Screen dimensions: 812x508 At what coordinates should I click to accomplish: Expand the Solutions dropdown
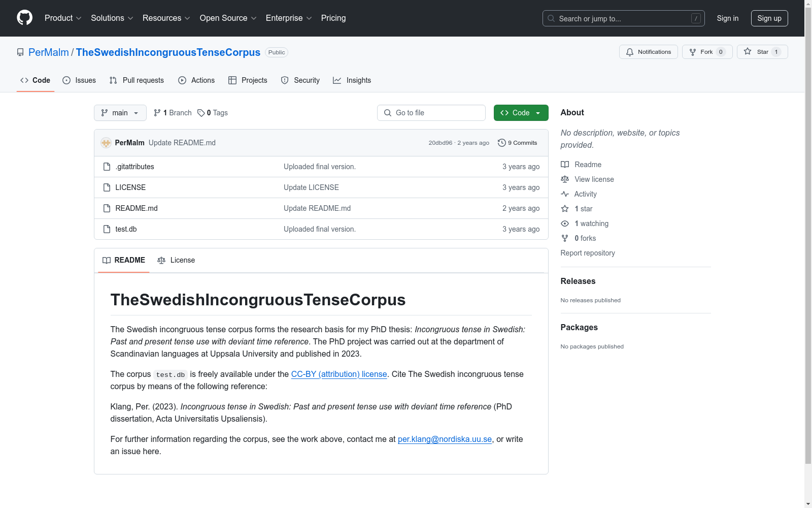(112, 18)
